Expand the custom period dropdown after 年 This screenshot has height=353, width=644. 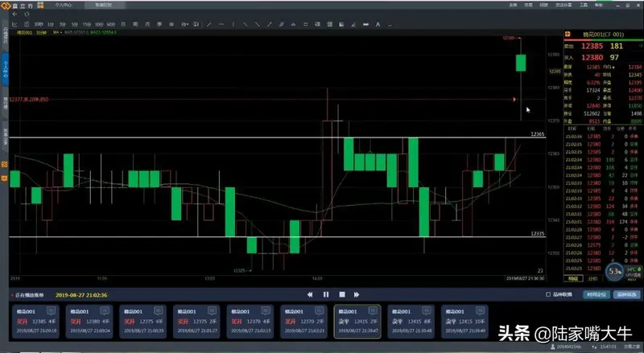(185, 25)
